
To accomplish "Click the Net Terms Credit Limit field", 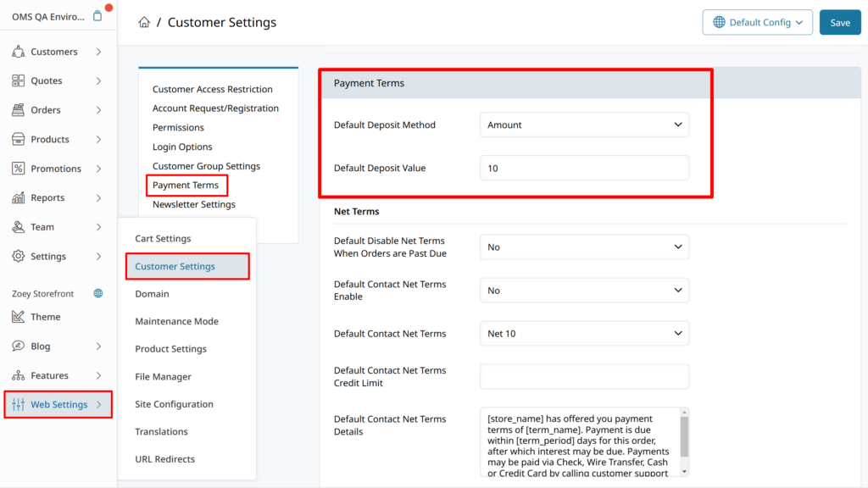I will pos(585,376).
